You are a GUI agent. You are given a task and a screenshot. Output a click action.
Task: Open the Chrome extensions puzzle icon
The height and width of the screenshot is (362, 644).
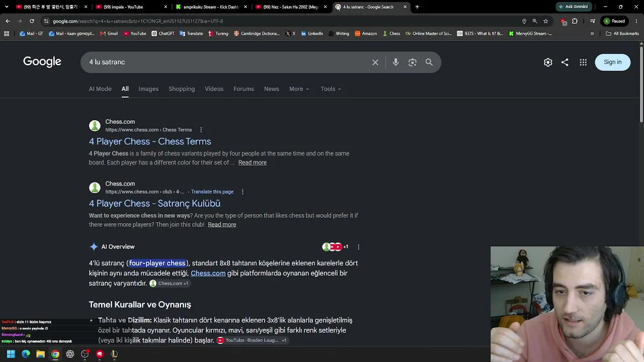tap(575, 21)
